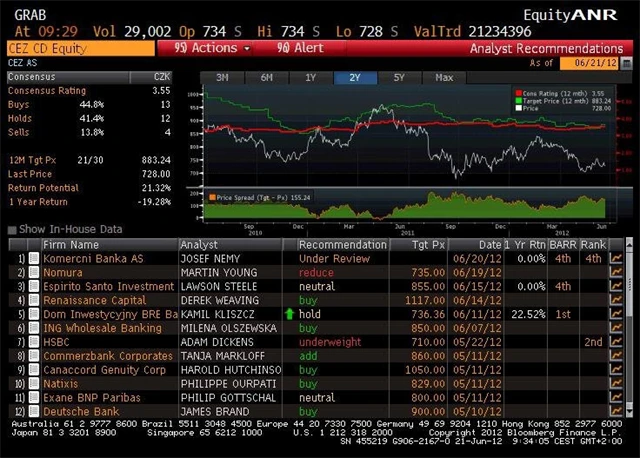Sort by the BARR column header
Screen dimensions: 640x458
click(x=563, y=245)
